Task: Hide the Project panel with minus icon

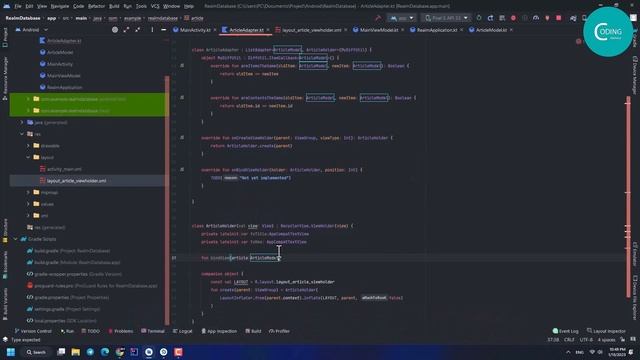Action: pyautogui.click(x=164, y=30)
